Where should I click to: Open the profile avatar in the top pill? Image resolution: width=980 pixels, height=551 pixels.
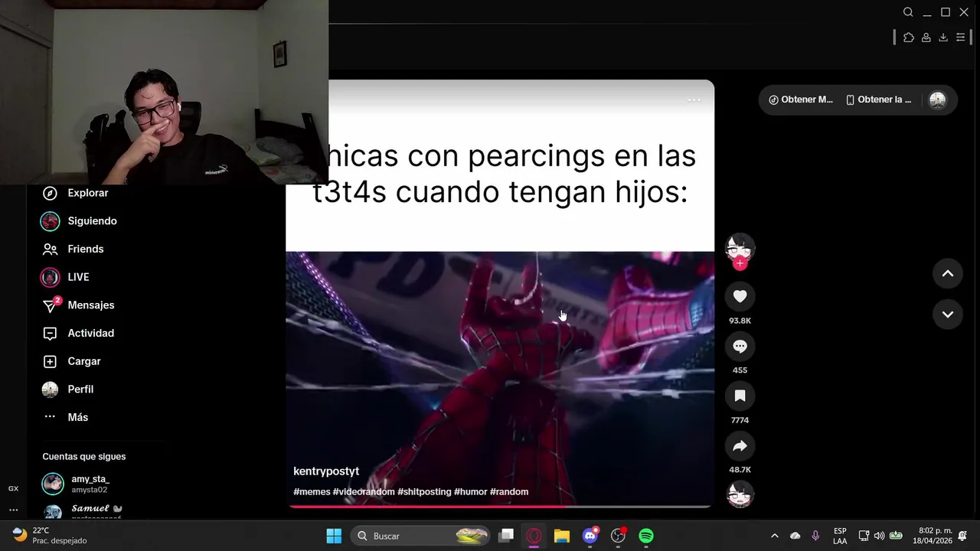click(x=937, y=99)
